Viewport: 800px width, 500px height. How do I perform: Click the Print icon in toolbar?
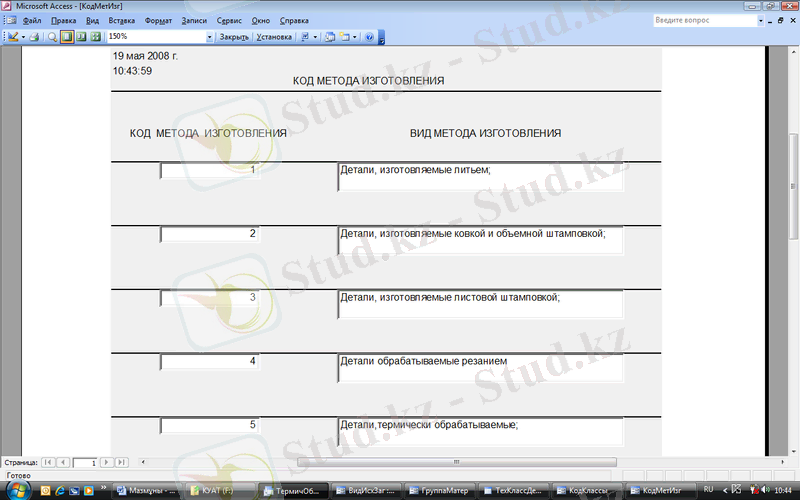point(34,37)
